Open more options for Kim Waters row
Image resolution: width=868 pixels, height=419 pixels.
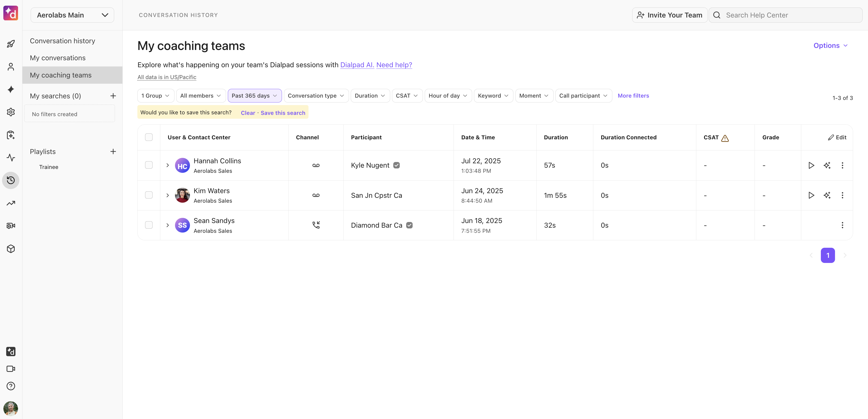pyautogui.click(x=842, y=195)
